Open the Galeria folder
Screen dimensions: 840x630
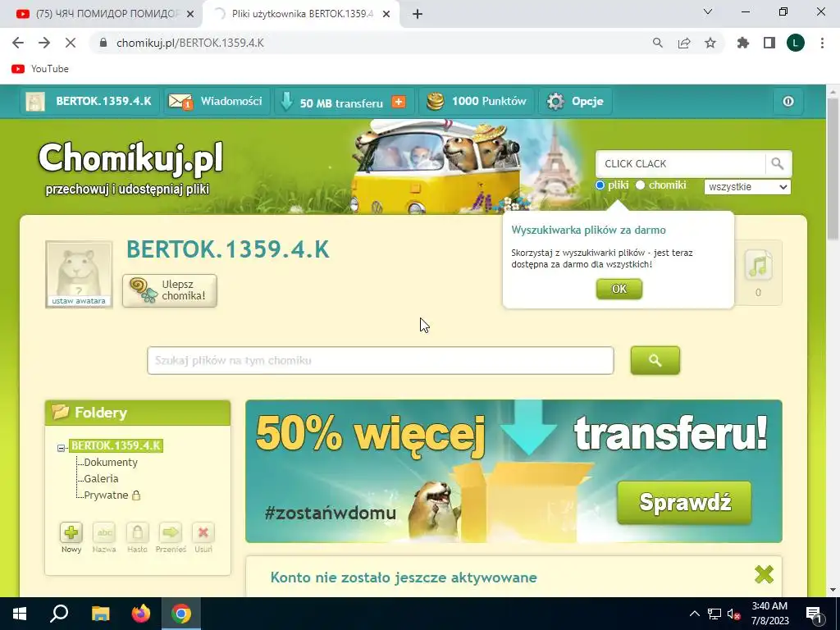(x=101, y=479)
